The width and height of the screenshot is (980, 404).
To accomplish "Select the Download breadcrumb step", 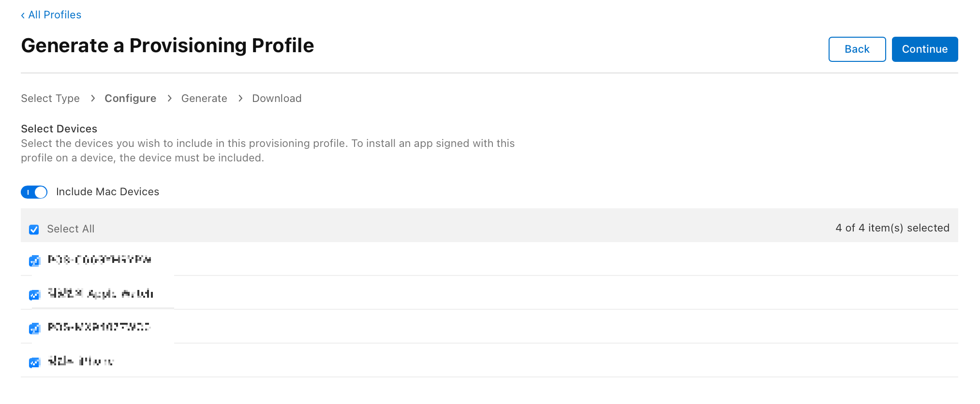I will [277, 99].
